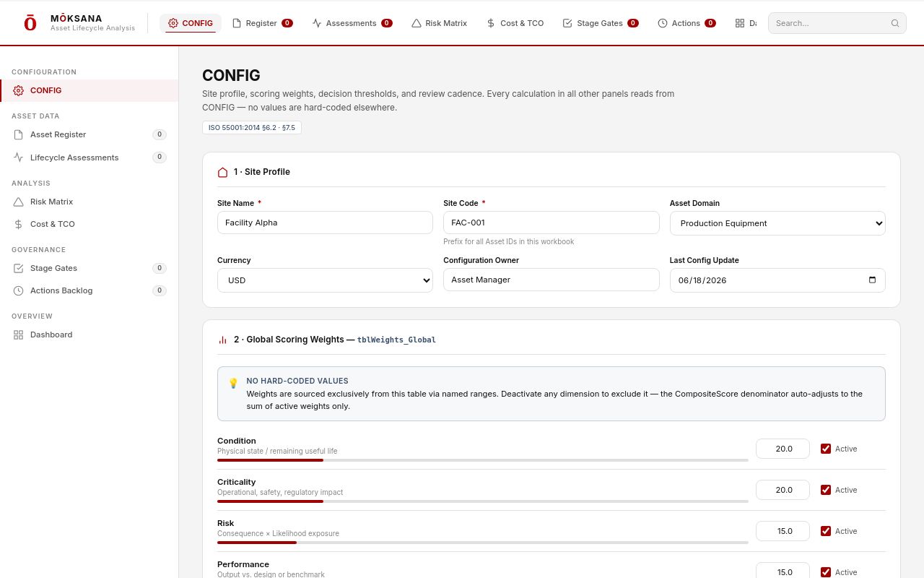Click the Condition weight value 20.0
The image size is (924, 578).
pos(783,449)
